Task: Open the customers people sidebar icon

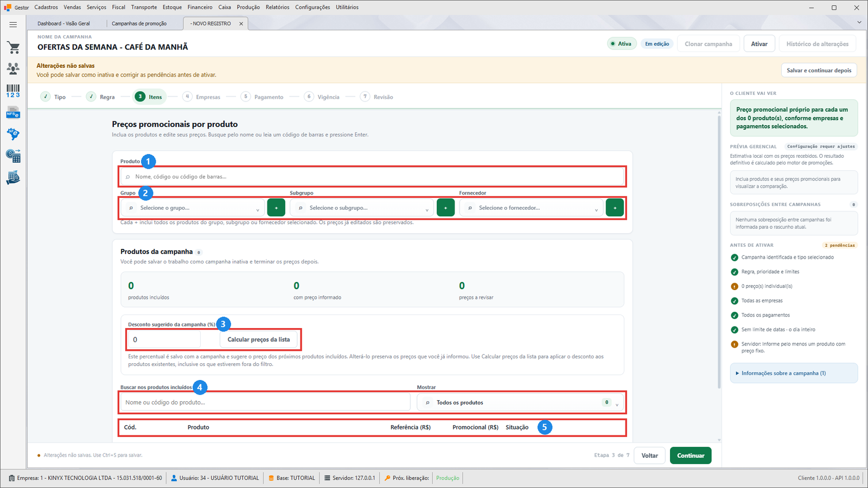Action: pos(13,68)
